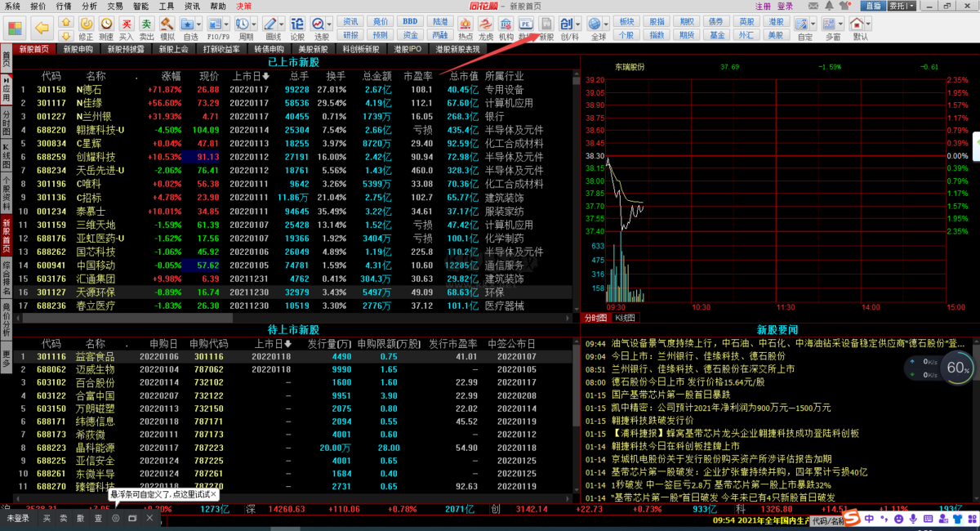Click the 登录 login link
This screenshot has height=531, width=980.
coord(786,6)
